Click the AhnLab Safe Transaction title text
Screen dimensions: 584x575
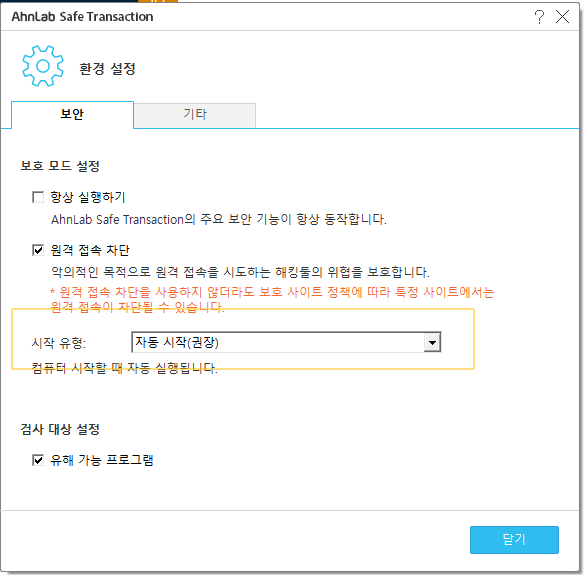coord(82,17)
